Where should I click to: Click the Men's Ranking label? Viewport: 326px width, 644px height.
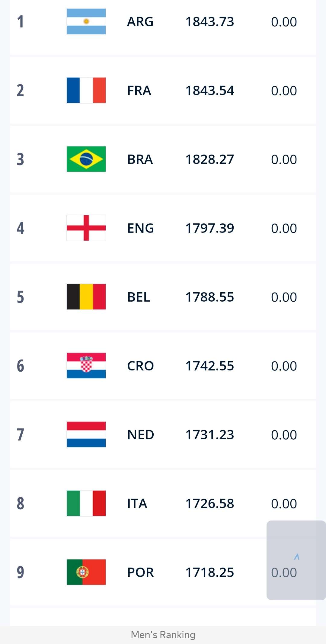click(x=163, y=635)
